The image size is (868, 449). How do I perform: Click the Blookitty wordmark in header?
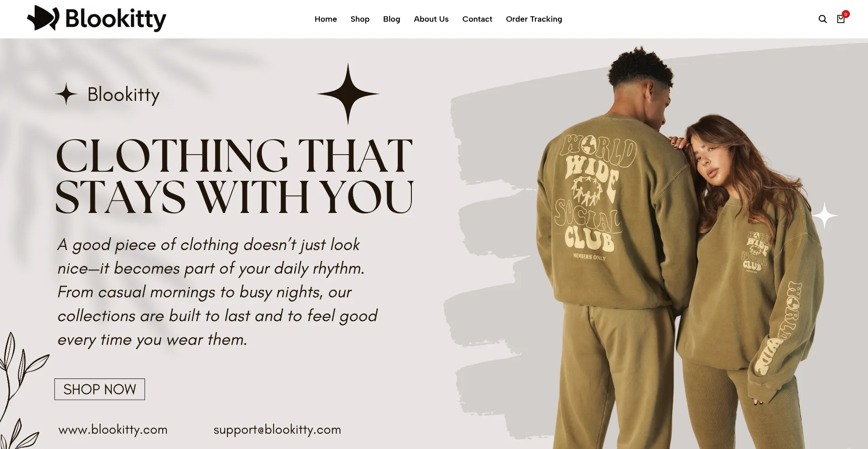[116, 19]
